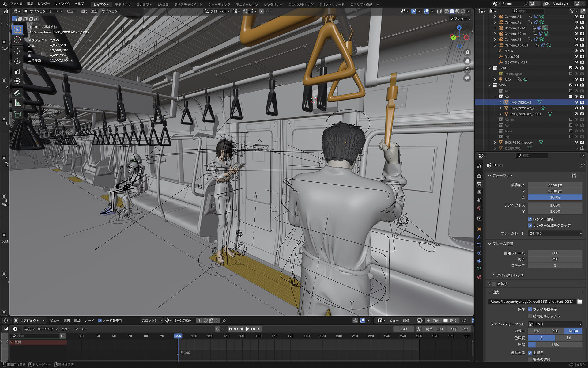Hide Camera_A2 with its eye icon

(x=576, y=22)
